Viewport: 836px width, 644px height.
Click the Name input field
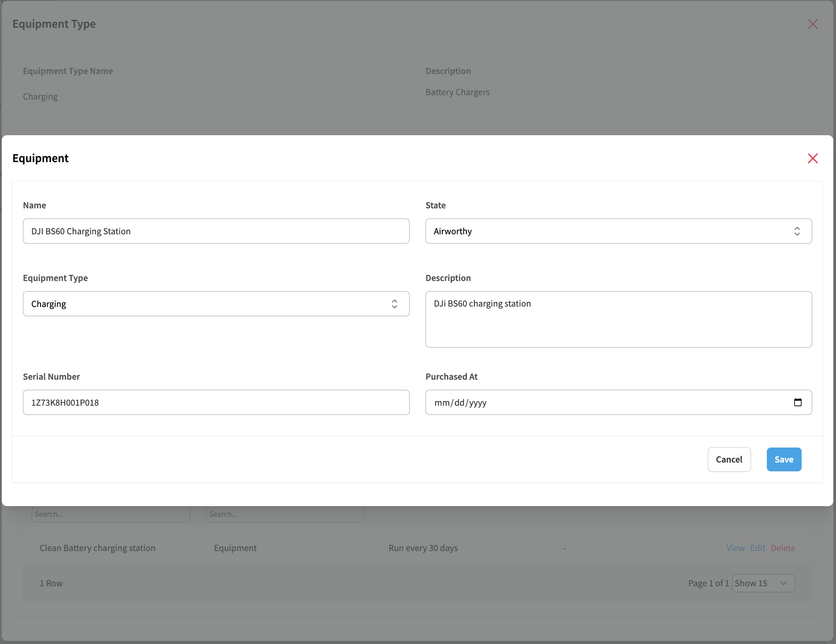pos(216,231)
